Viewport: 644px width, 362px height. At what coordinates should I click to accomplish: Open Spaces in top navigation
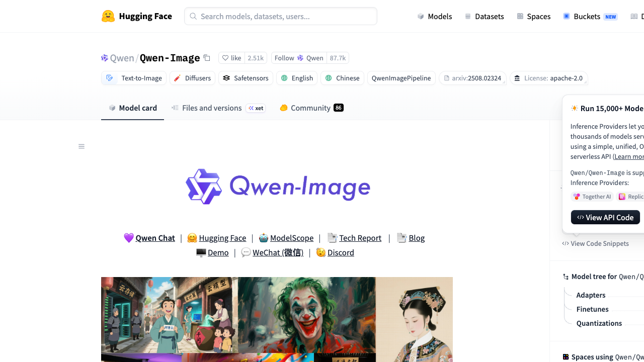[x=534, y=16]
